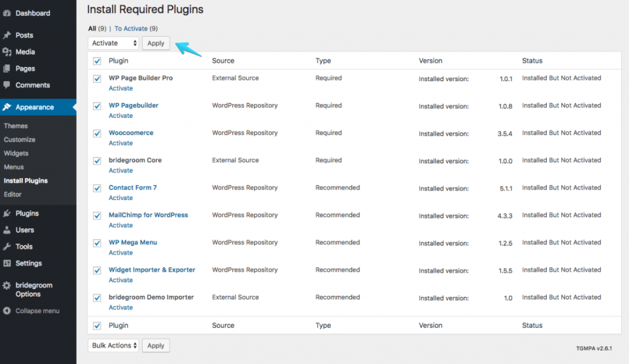
Task: Click the Tools wrench icon
Action: coord(6,247)
